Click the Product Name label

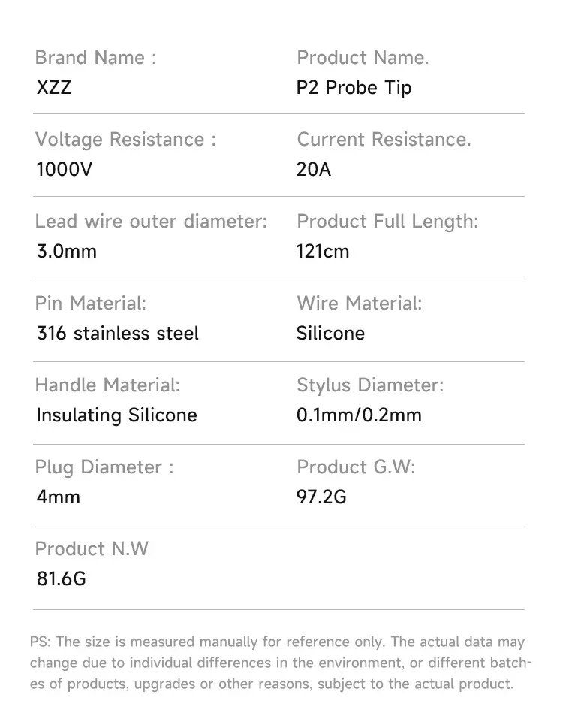coord(363,58)
